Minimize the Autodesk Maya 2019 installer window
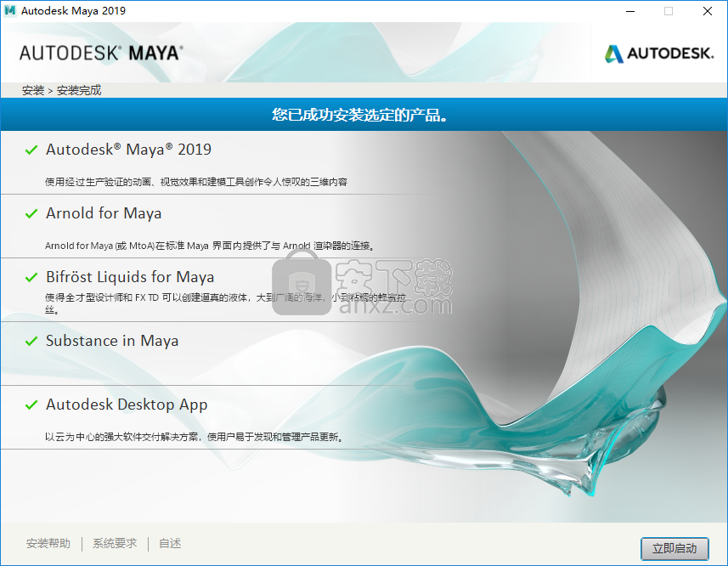728x566 pixels. click(x=630, y=11)
